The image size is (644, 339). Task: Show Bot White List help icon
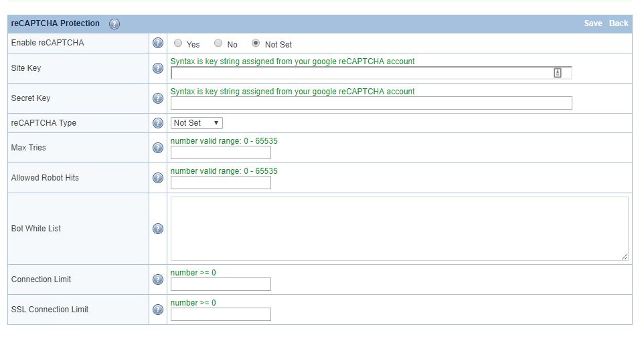tap(158, 229)
